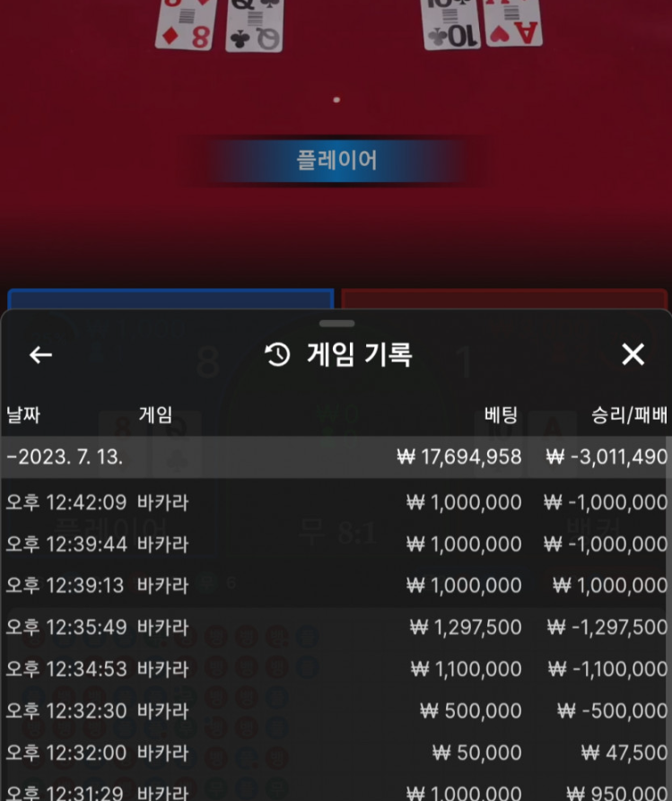
Task: Click the 승리/패배 column header
Action: pyautogui.click(x=629, y=414)
